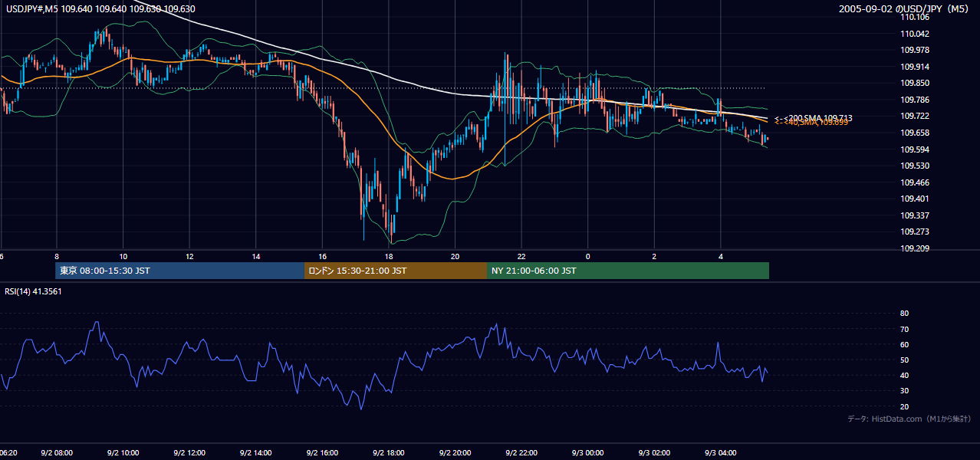The image size is (980, 460).
Task: Click the 110.042 price axis label
Action: coord(916,34)
